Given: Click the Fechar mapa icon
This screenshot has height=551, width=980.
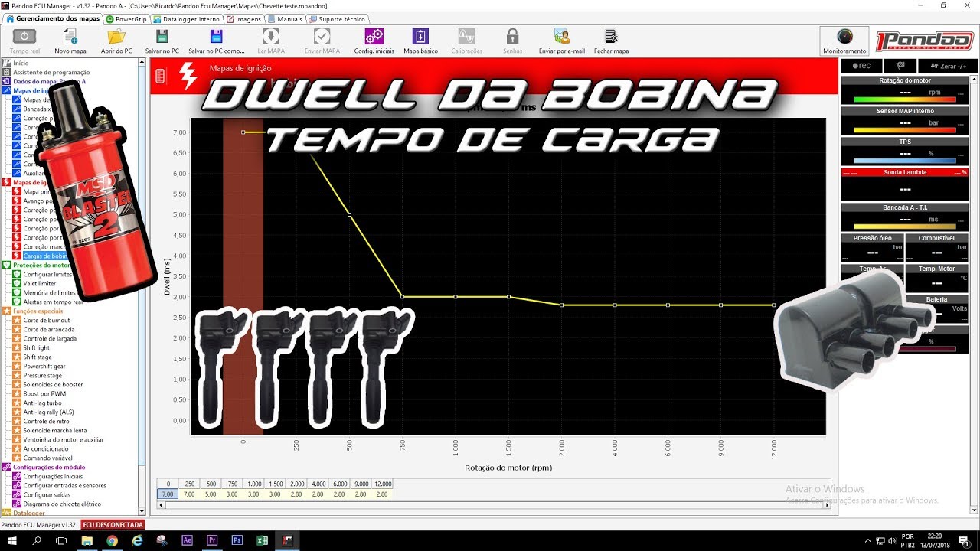Looking at the screenshot, I should point(611,36).
